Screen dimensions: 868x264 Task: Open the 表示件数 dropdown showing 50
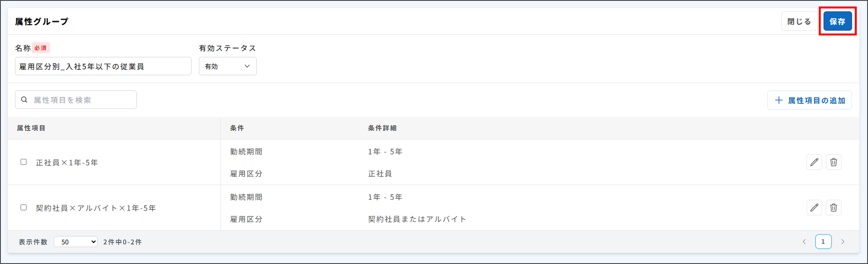(75, 241)
